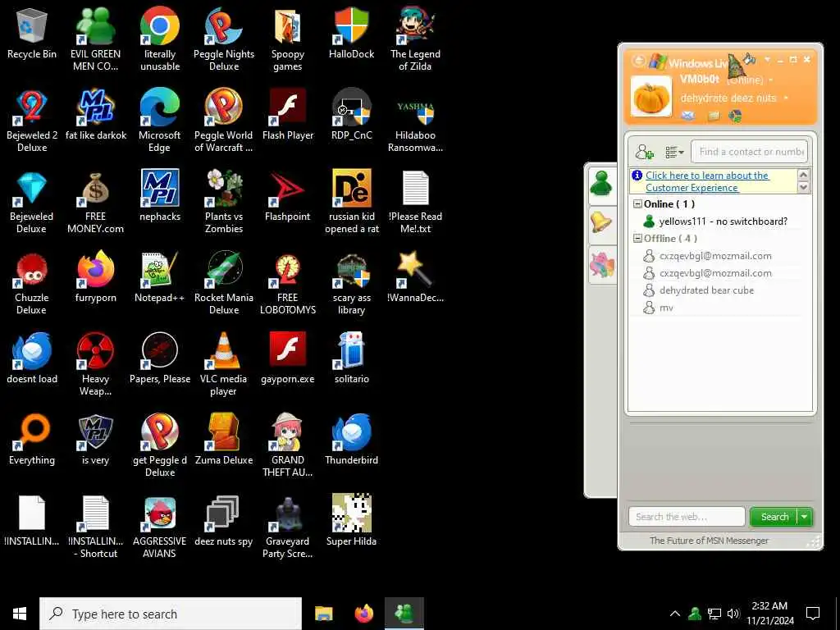840x630 pixels.
Task: Open the notification center icon
Action: point(813,614)
